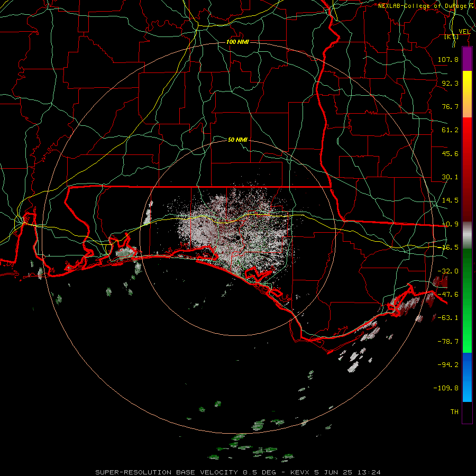This screenshot has width=476, height=476.
Task: Select the 61.2 velocity scale value
Action: (x=450, y=130)
